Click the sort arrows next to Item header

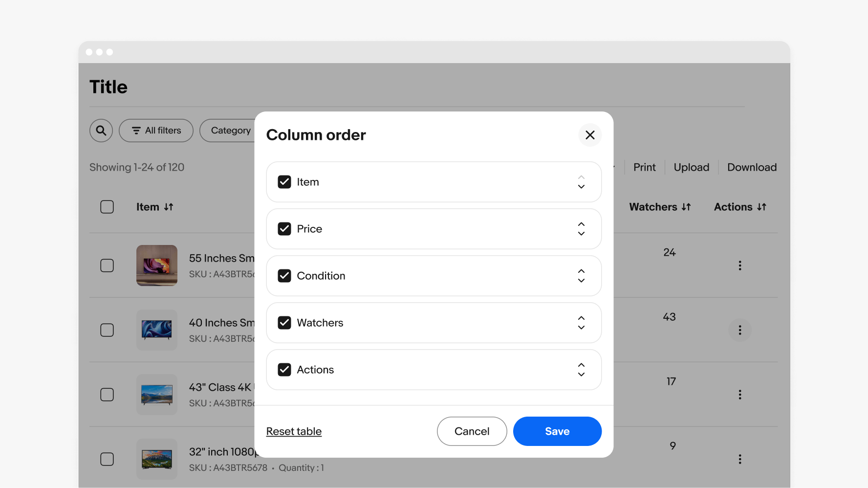[169, 207]
